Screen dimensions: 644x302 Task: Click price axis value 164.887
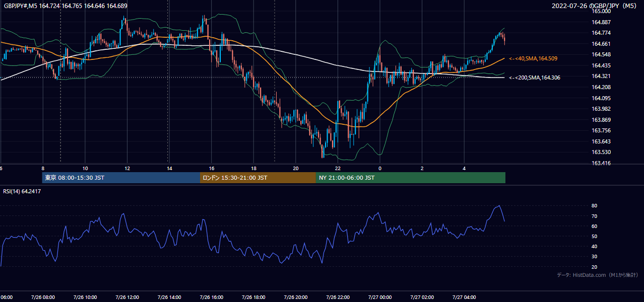coord(601,22)
